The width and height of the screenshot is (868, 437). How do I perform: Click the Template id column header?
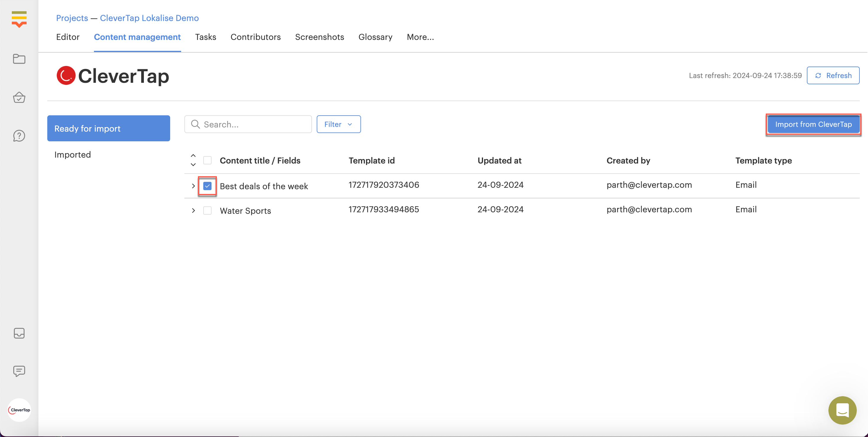point(371,160)
